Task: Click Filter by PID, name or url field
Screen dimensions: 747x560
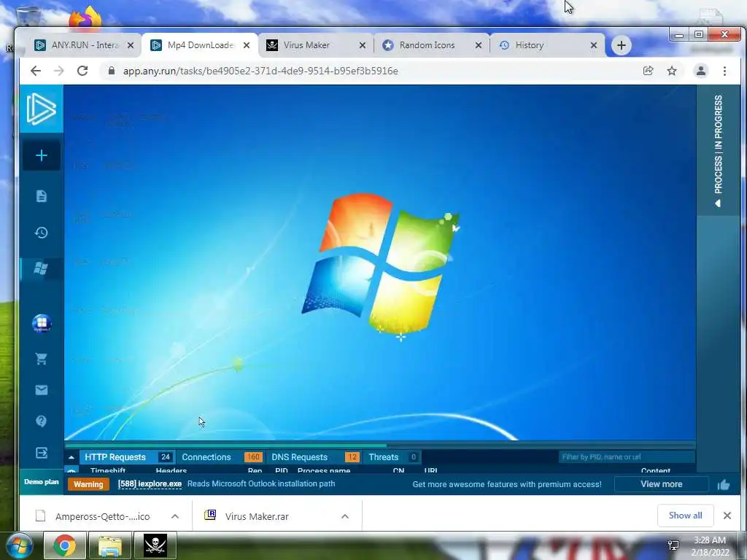Action: 627,457
